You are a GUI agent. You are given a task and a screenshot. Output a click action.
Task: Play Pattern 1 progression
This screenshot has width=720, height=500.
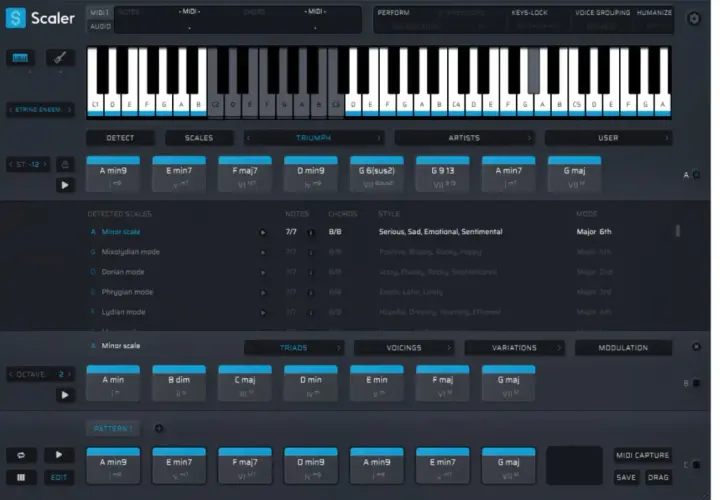tap(59, 455)
